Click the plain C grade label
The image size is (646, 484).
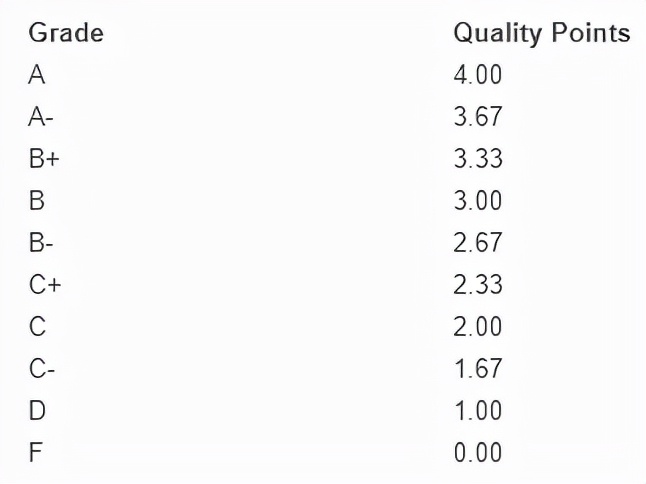coord(38,327)
